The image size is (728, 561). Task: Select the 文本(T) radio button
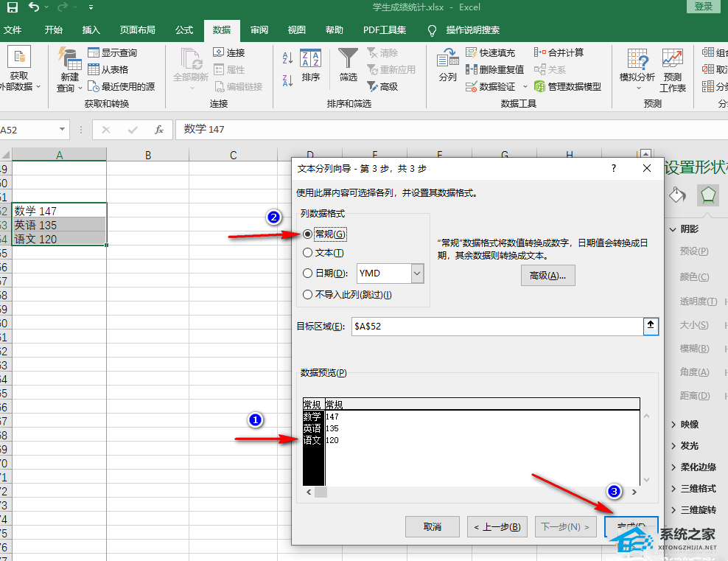click(x=308, y=252)
